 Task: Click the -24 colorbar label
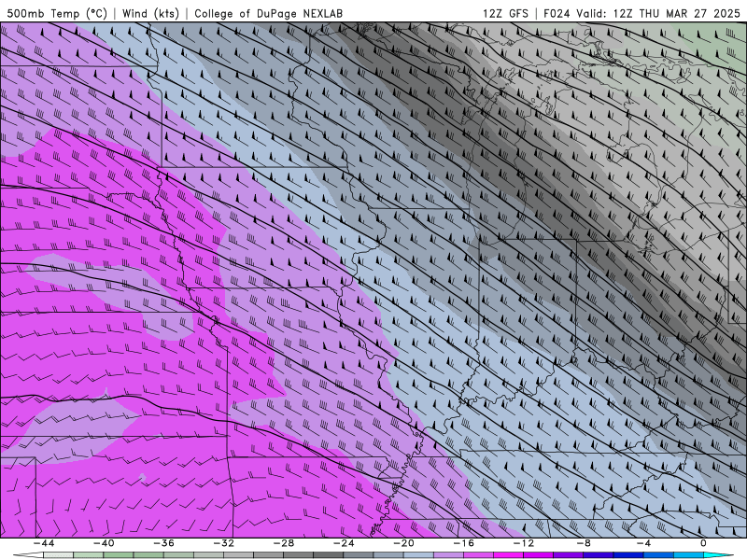344,543
